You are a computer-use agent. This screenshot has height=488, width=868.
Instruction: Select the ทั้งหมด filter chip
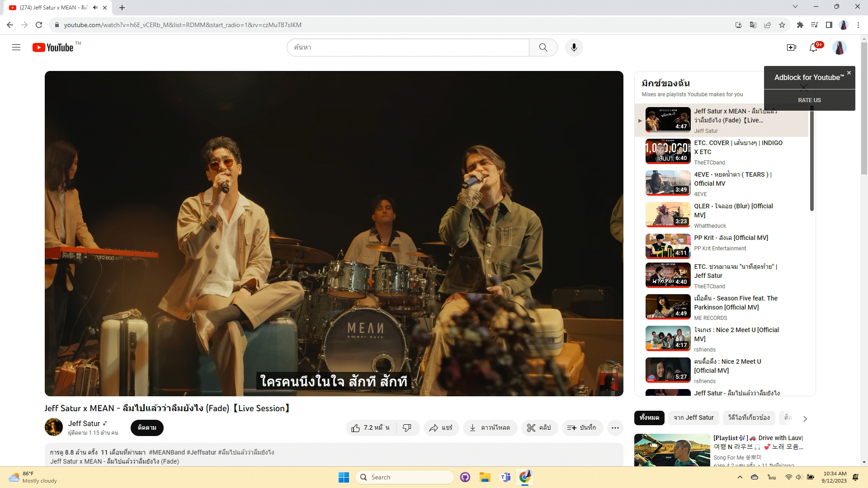tap(649, 418)
